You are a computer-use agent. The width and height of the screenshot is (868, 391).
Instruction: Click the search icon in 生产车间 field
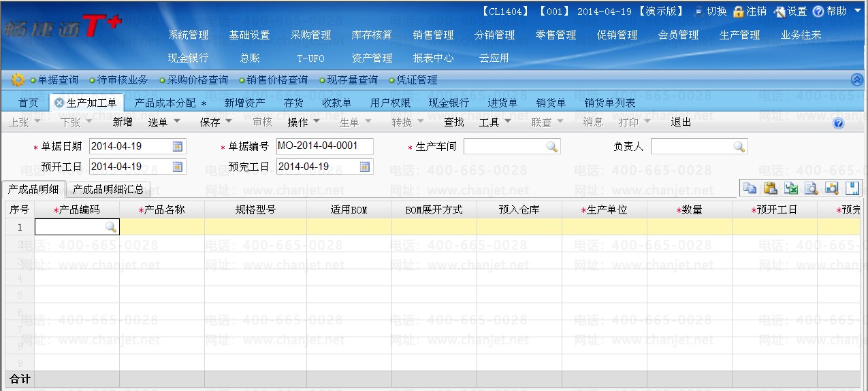(551, 146)
